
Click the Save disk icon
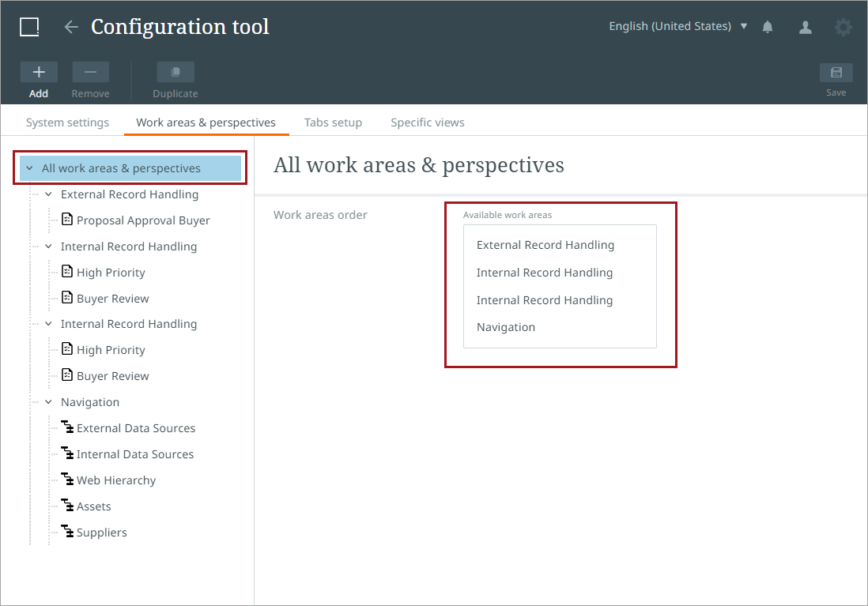pyautogui.click(x=836, y=73)
